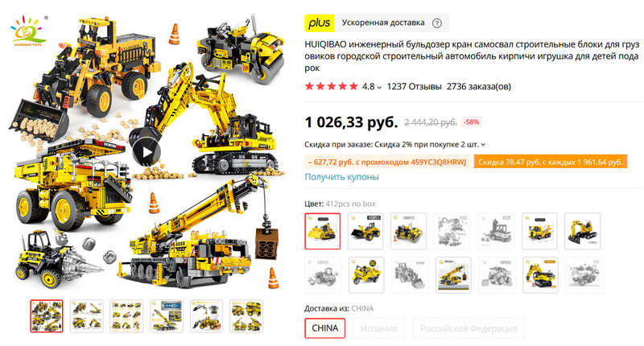Image resolution: width=644 pixels, height=346 pixels.
Task: Play the product video
Action: (x=147, y=152)
